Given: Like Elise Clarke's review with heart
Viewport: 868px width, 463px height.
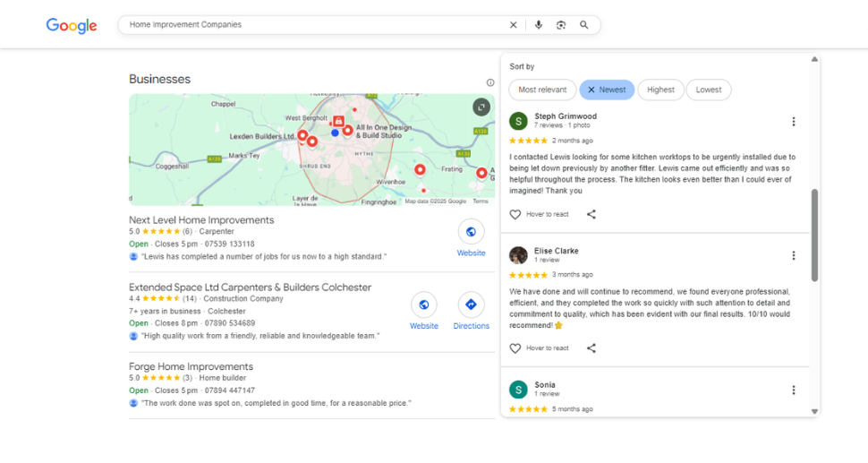Looking at the screenshot, I should click(x=515, y=348).
